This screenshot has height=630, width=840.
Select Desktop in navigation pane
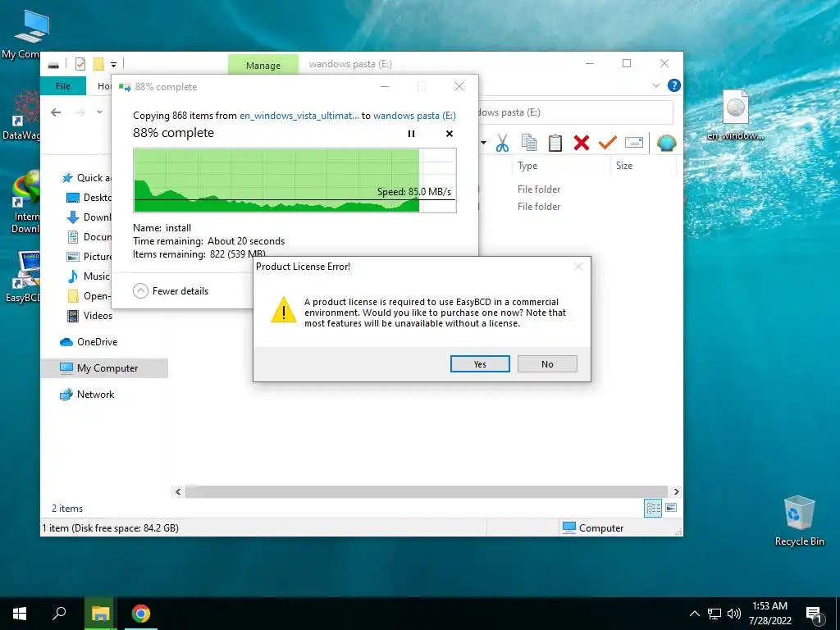[x=90, y=198]
